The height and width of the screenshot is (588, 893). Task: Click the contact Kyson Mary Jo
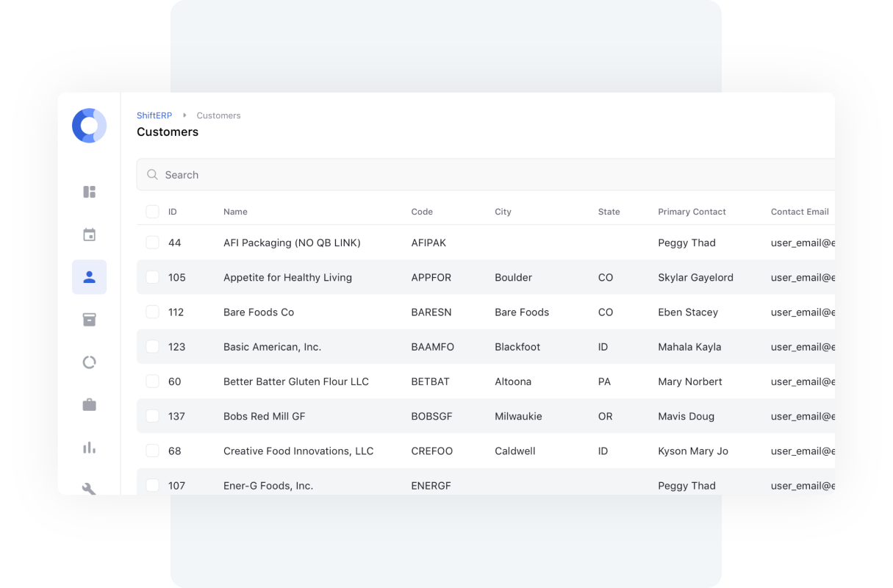(x=693, y=451)
